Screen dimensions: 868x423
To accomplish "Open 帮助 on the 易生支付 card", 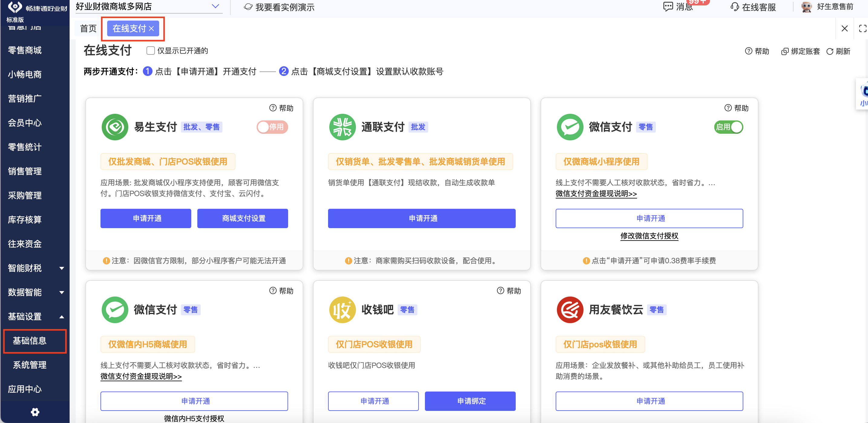I will coord(281,108).
